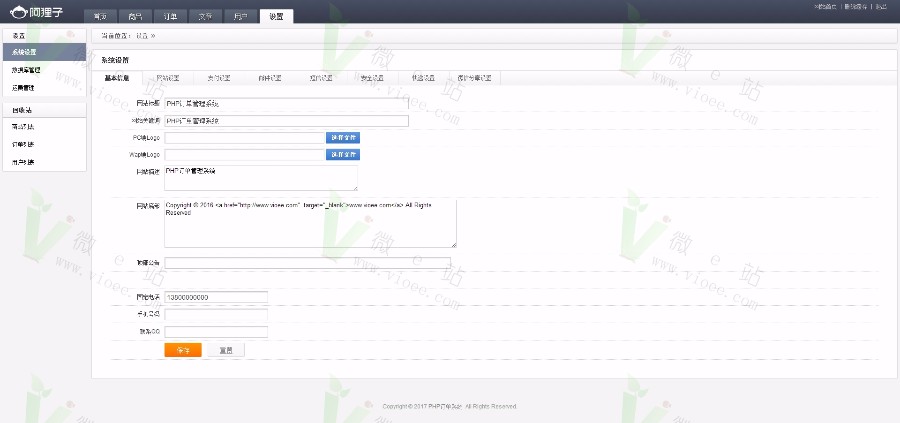Switch to the fifth sub-tab 短信设置
The height and width of the screenshot is (423, 900).
click(321, 78)
